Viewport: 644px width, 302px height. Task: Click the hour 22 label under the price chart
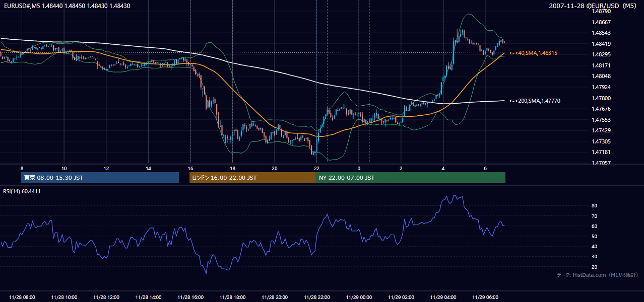click(316, 168)
